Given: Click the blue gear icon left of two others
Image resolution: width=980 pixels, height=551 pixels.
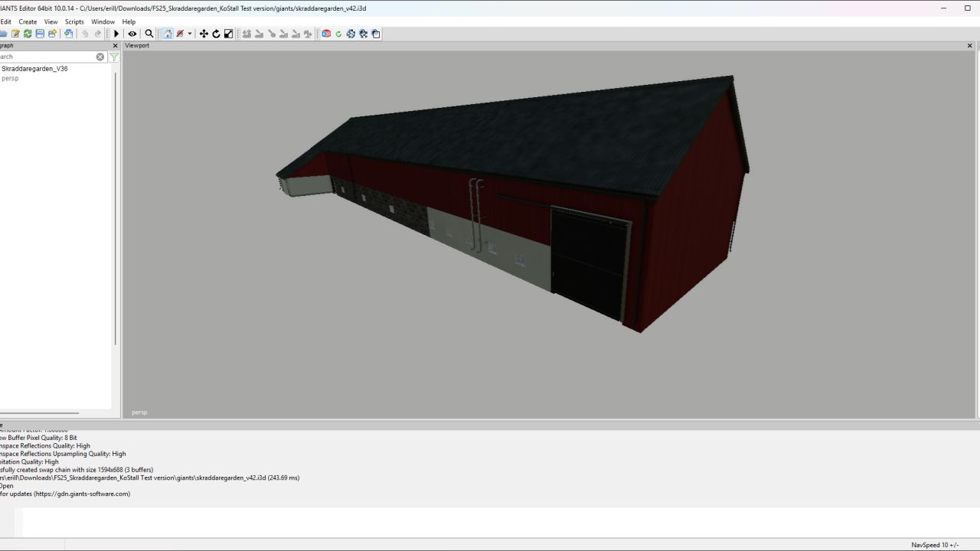Looking at the screenshot, I should pyautogui.click(x=351, y=34).
